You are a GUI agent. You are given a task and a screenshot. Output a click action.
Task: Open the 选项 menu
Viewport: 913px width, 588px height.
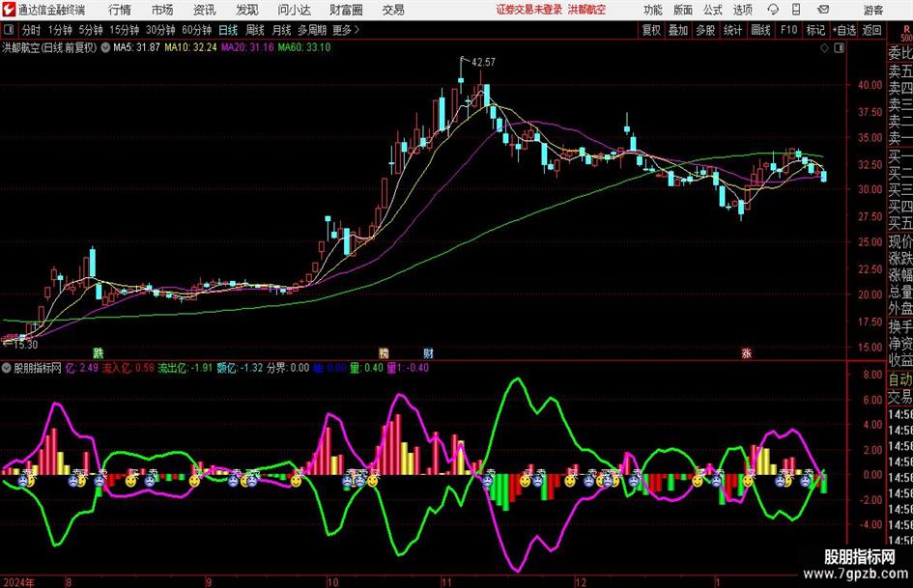pos(742,10)
